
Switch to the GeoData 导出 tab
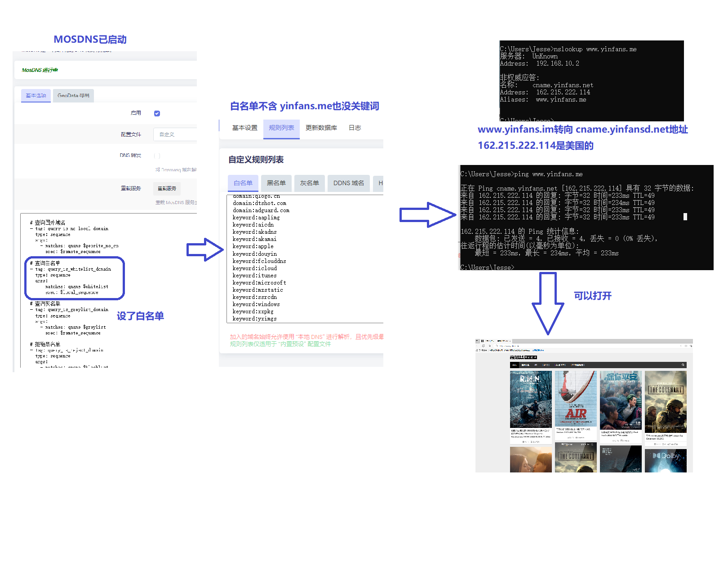coord(73,95)
